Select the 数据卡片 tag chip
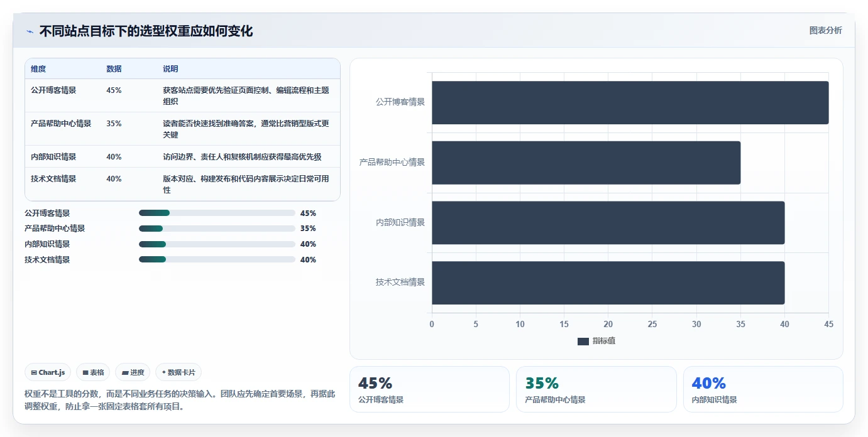 [x=179, y=372]
